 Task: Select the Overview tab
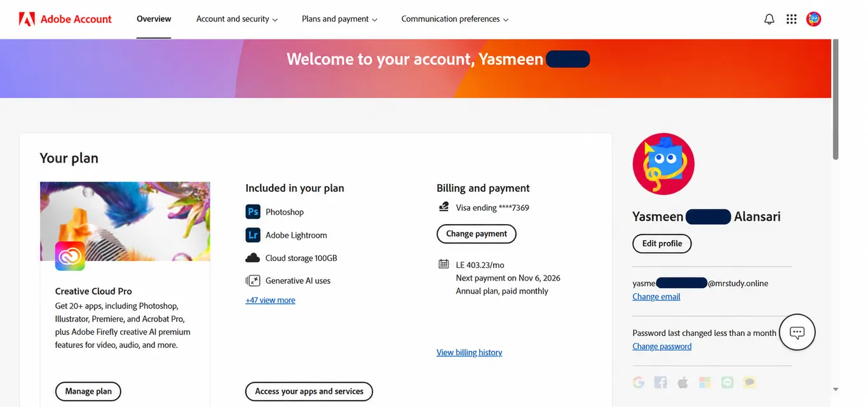coord(154,19)
